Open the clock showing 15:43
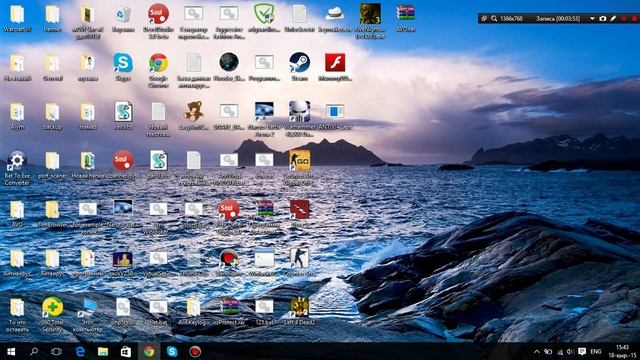The width and height of the screenshot is (640, 360). pos(623,351)
